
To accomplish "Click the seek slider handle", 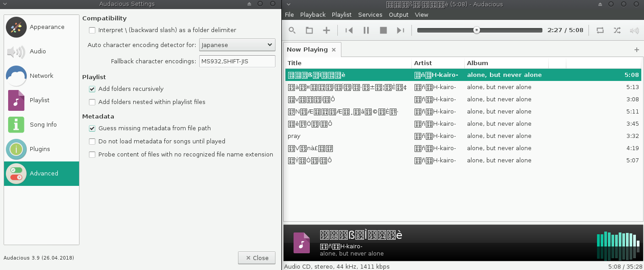I will tap(476, 30).
